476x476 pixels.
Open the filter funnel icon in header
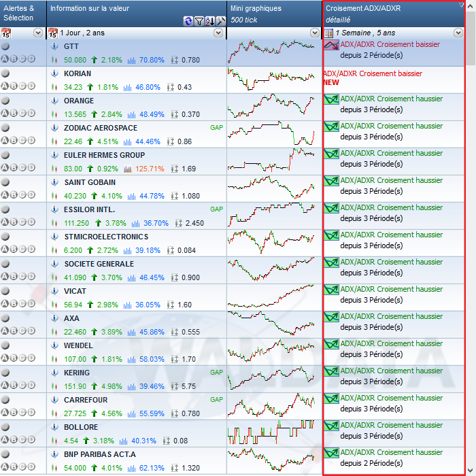(199, 21)
